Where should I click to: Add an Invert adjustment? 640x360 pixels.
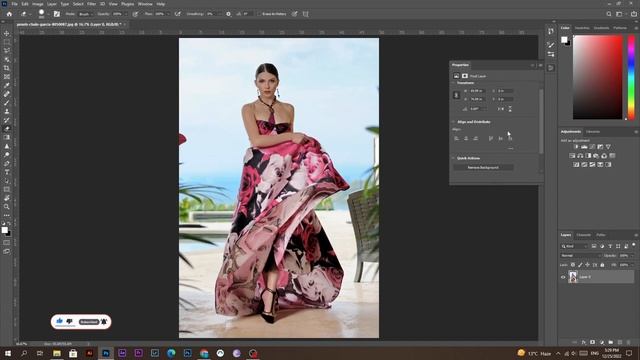pos(576,165)
